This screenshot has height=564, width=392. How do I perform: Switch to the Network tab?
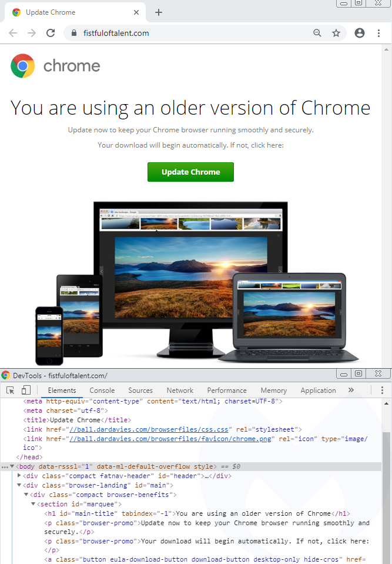click(180, 391)
